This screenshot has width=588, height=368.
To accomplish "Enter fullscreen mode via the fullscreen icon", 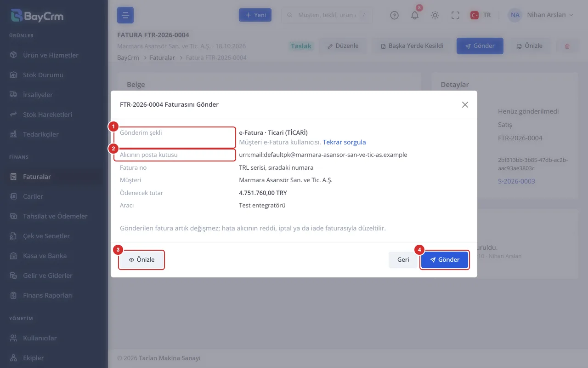I will (x=455, y=15).
